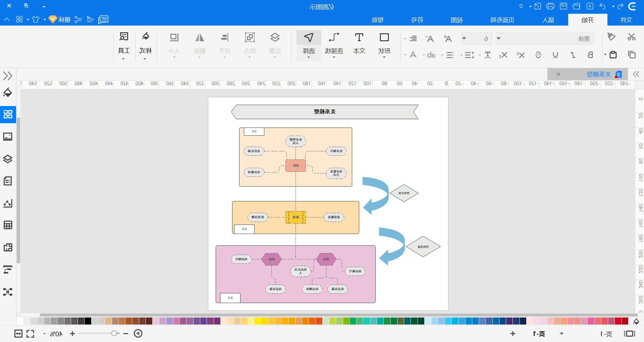
Task: Click the Print icon in title bar
Action: point(550,6)
